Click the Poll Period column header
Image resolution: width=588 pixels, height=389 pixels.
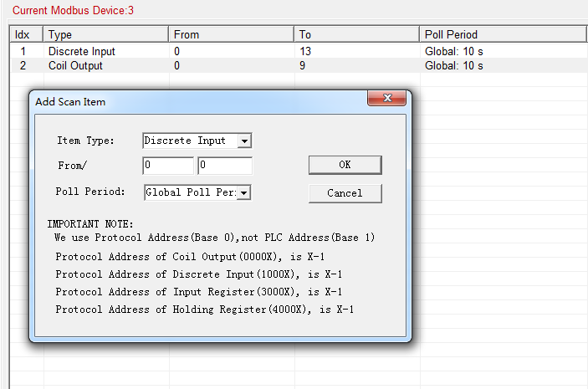(502, 34)
